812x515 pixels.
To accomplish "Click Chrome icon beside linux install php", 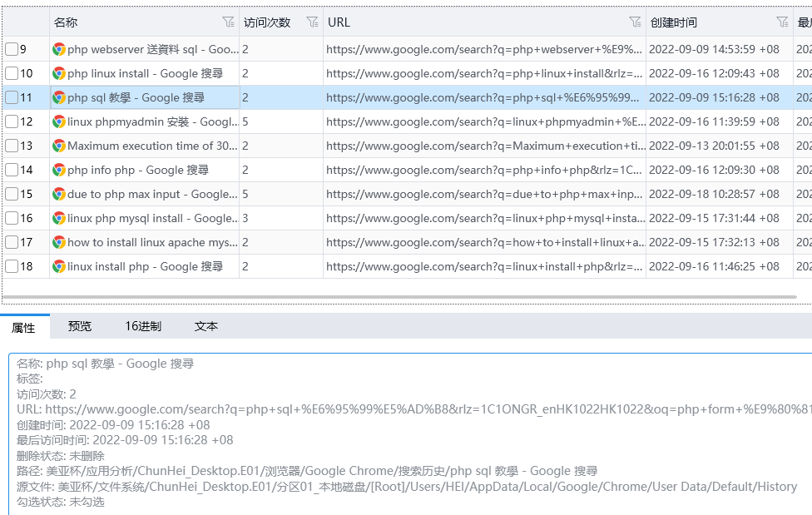I will [59, 266].
